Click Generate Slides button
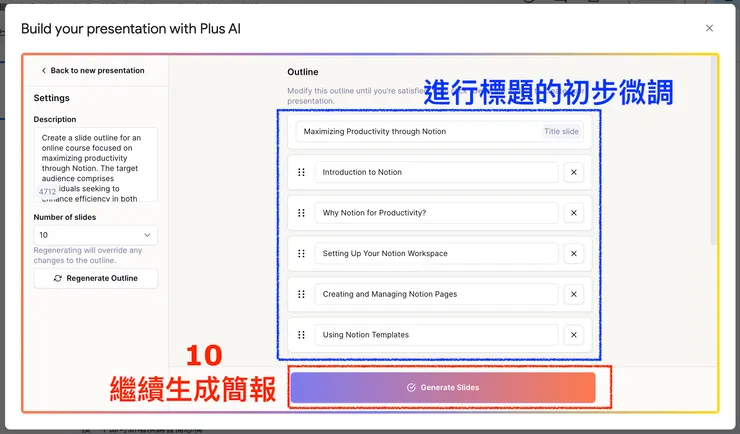 (x=443, y=387)
